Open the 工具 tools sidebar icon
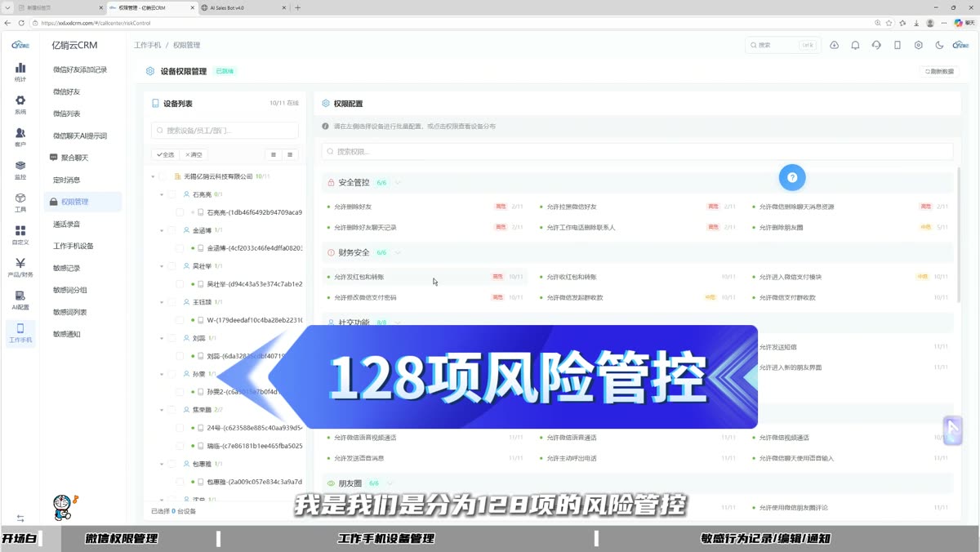Viewport: 980px width, 552px height. (20, 203)
